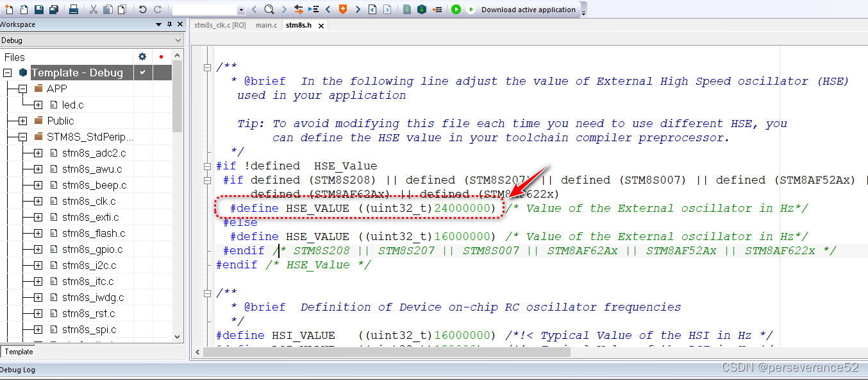Collapse the APP folder

tap(22, 89)
